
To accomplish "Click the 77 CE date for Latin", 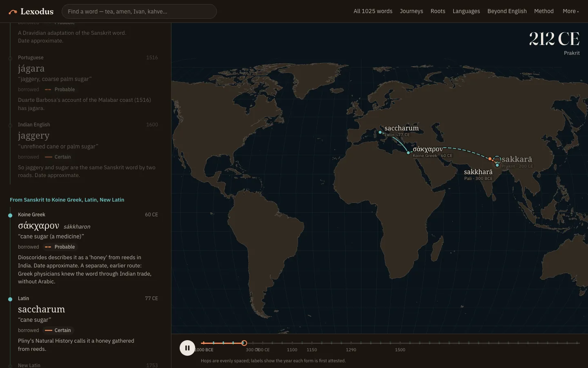I will [x=151, y=298].
